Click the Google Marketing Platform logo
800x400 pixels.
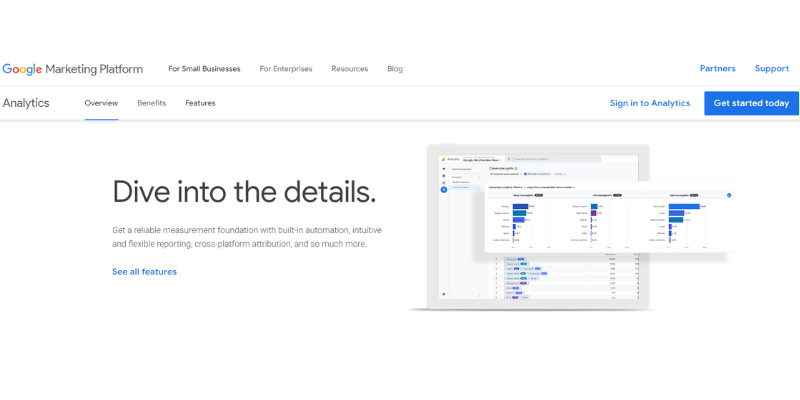(x=72, y=69)
